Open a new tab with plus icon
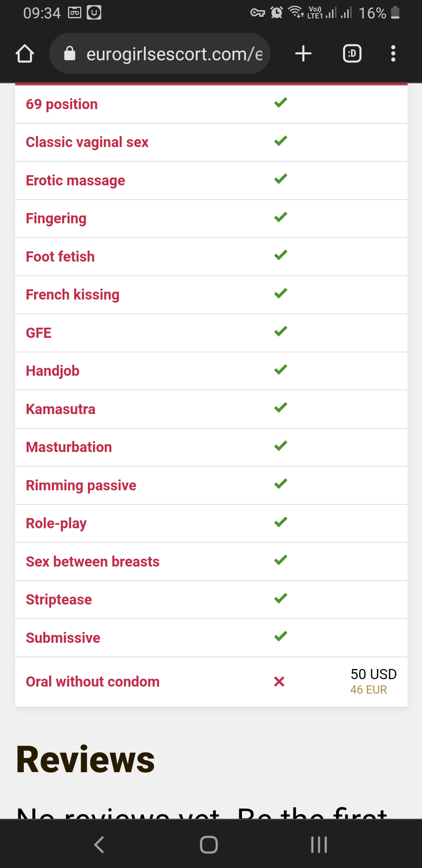 303,54
